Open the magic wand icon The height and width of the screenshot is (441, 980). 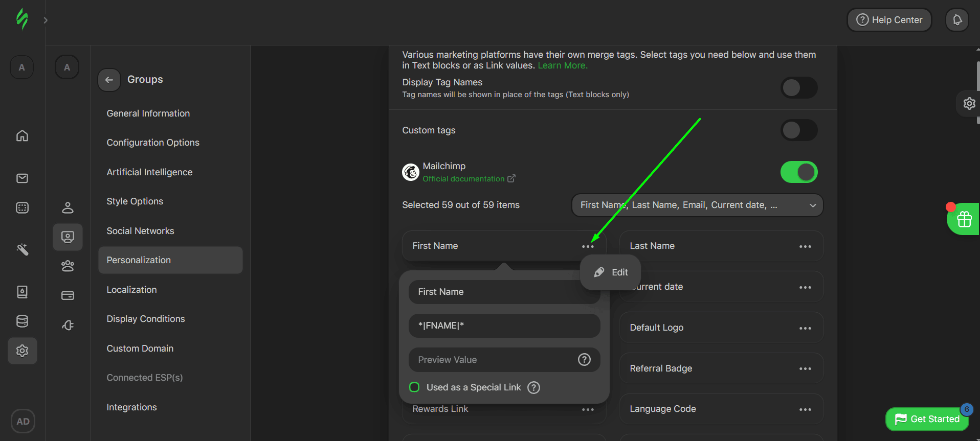(22, 249)
